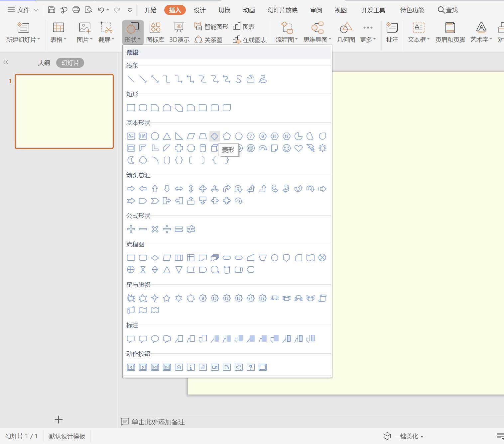
Task: Click 一键美化 in status bar
Action: click(404, 436)
